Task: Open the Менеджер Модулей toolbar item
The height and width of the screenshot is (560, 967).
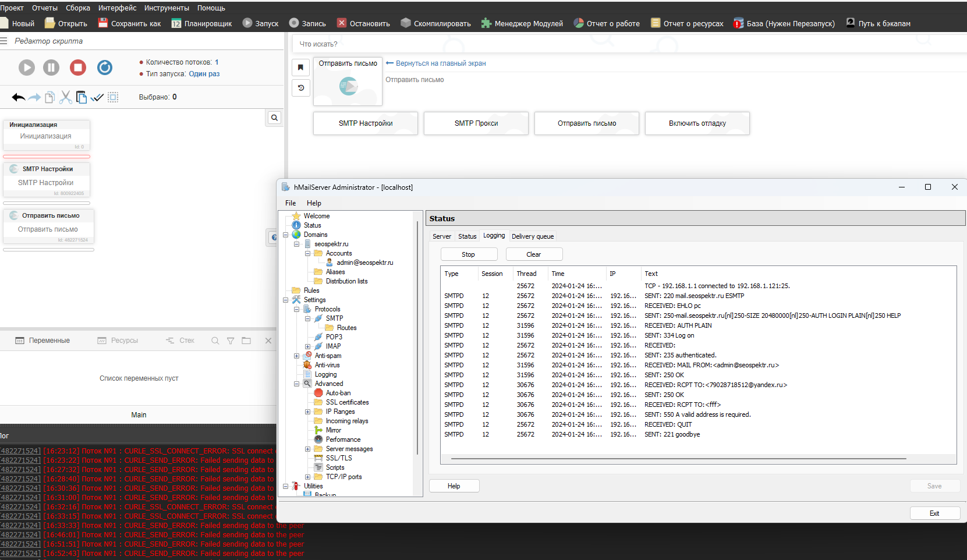Action: (x=522, y=23)
